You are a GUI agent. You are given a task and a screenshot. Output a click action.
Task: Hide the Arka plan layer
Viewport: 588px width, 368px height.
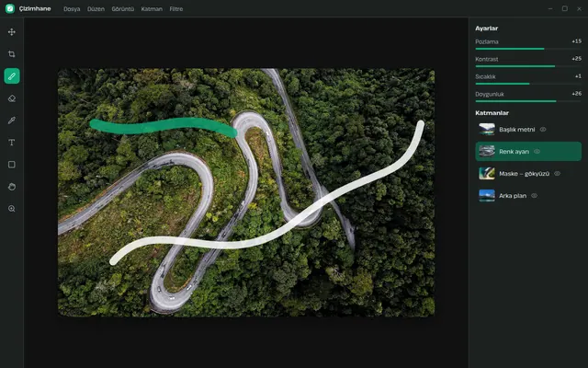point(535,196)
